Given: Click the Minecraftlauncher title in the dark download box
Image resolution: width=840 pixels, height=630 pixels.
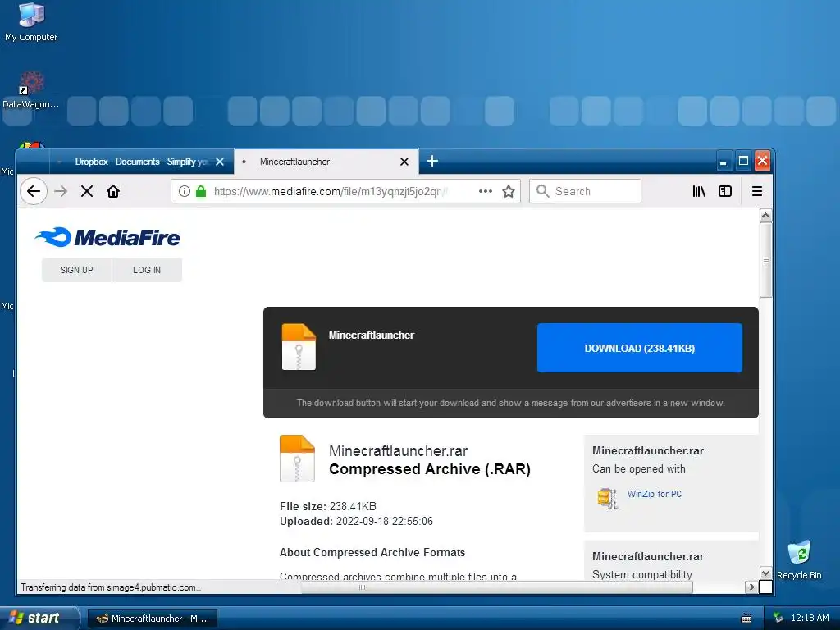Looking at the screenshot, I should [x=372, y=336].
